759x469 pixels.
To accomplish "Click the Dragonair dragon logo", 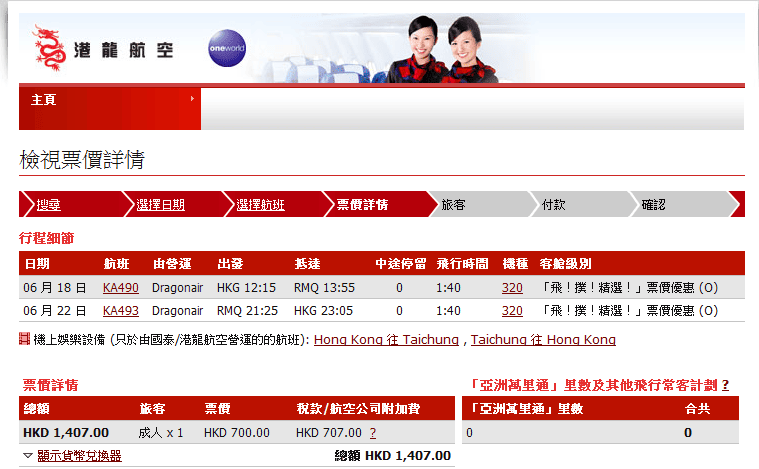I will tap(46, 46).
